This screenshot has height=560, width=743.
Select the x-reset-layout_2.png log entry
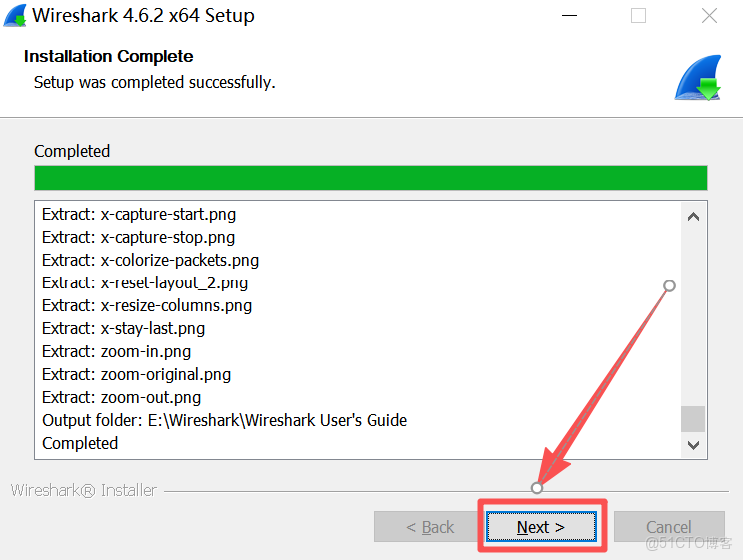tap(145, 282)
